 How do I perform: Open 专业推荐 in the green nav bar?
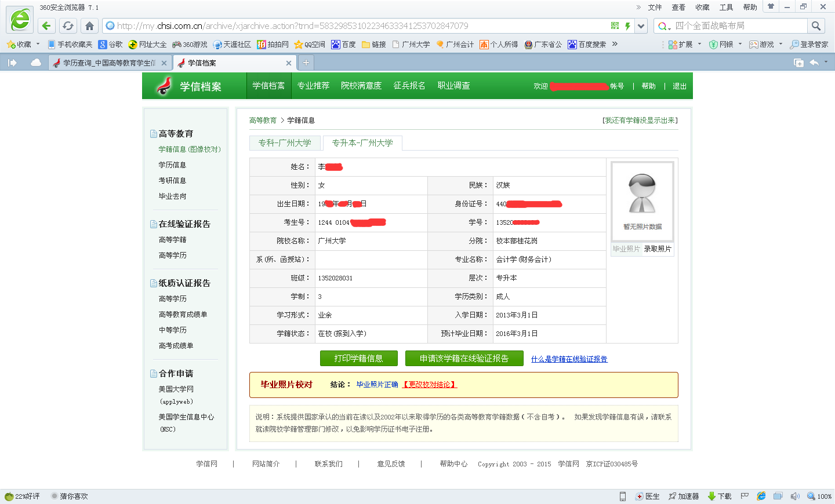coord(313,86)
